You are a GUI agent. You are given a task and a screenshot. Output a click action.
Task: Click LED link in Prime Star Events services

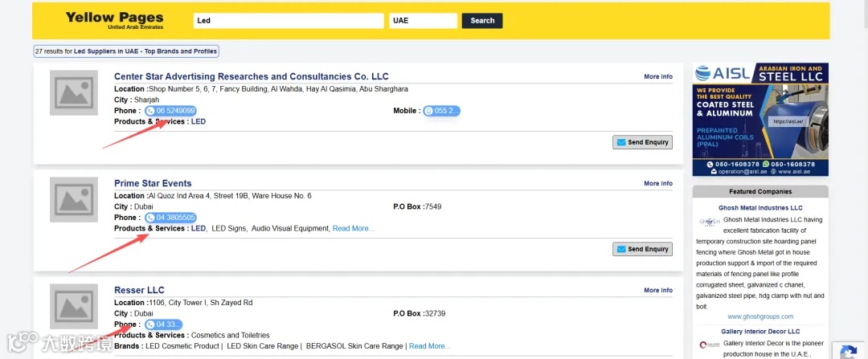click(199, 228)
